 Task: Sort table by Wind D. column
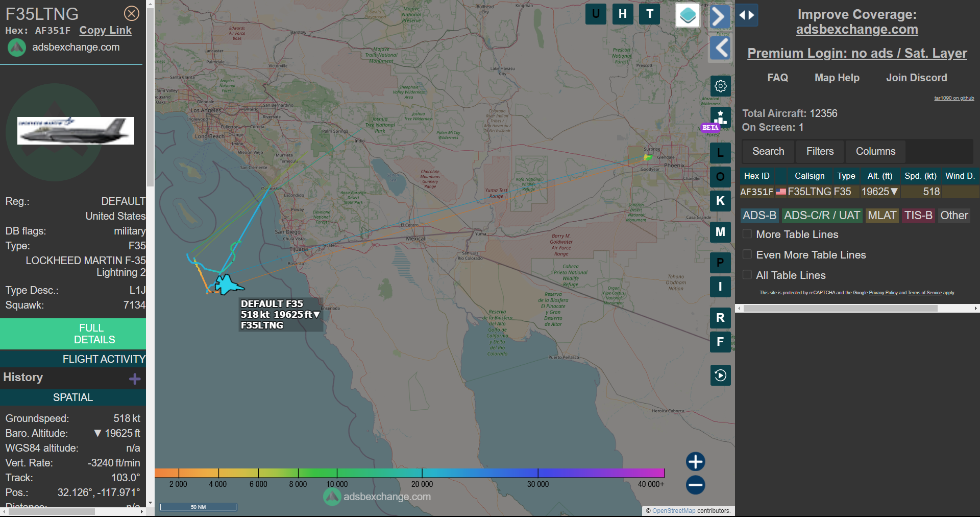coord(960,176)
